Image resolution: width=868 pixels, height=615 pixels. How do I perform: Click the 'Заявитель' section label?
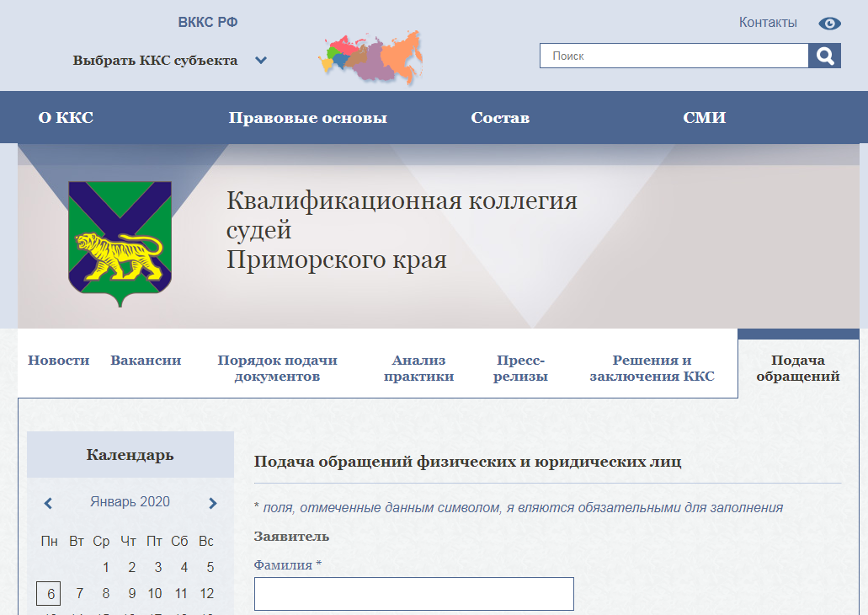(x=292, y=537)
